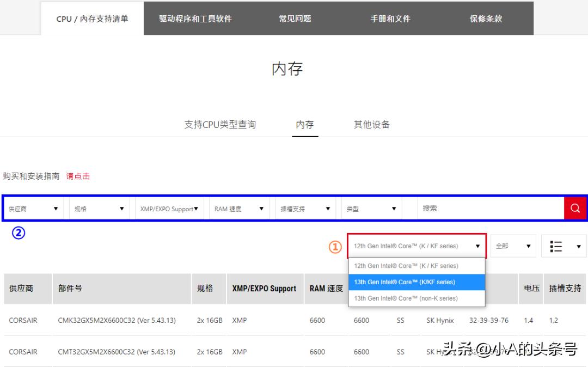Image resolution: width=588 pixels, height=367 pixels.
Task: Open the 全部 dropdown selector
Action: [512, 246]
